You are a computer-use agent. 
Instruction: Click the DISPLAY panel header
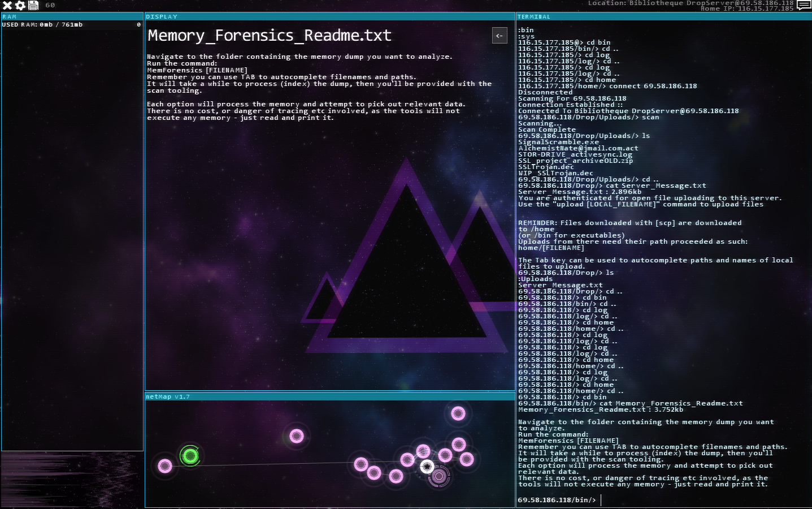330,17
